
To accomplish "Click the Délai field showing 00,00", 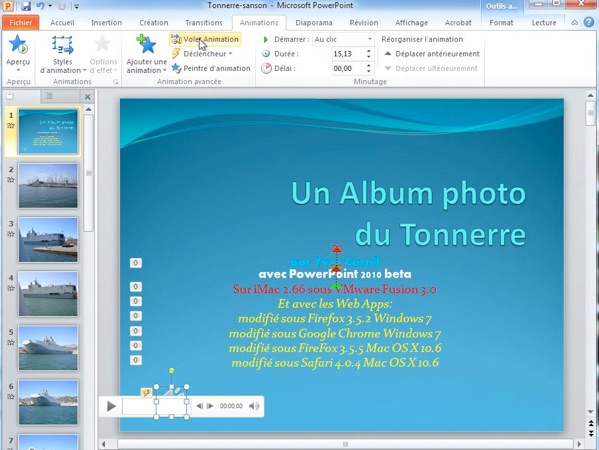I will pos(348,68).
